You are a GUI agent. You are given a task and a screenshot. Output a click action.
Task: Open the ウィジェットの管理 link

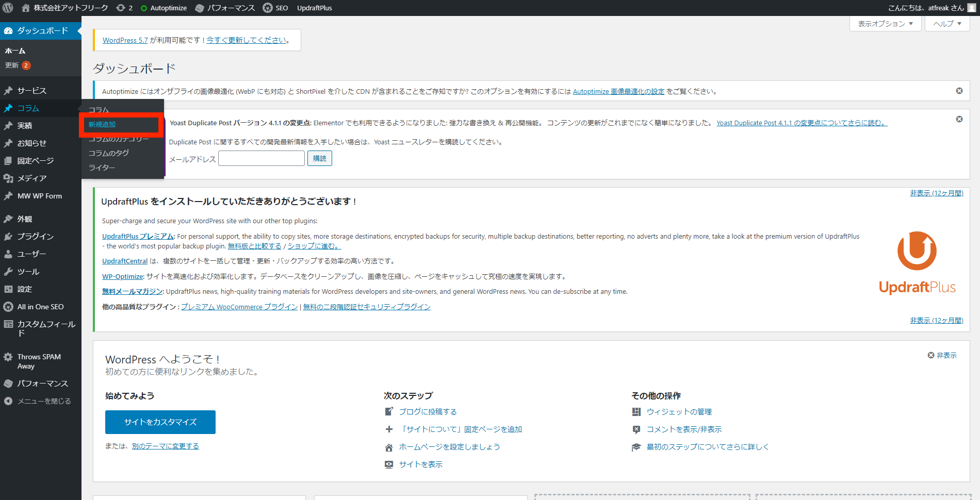(x=679, y=411)
